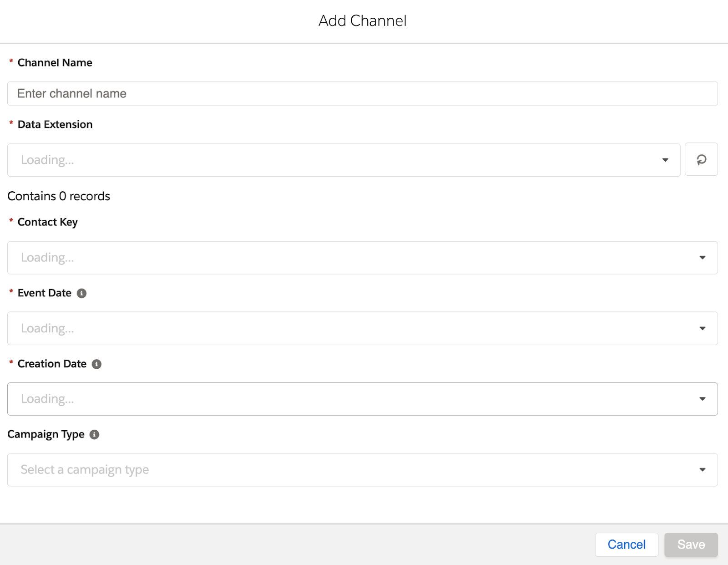Viewport: 728px width, 565px height.
Task: Open the Event Date dropdown
Action: pyautogui.click(x=362, y=328)
